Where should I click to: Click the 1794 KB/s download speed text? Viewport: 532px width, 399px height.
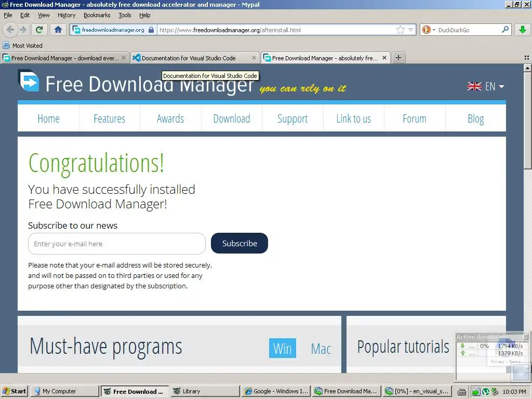(x=510, y=346)
